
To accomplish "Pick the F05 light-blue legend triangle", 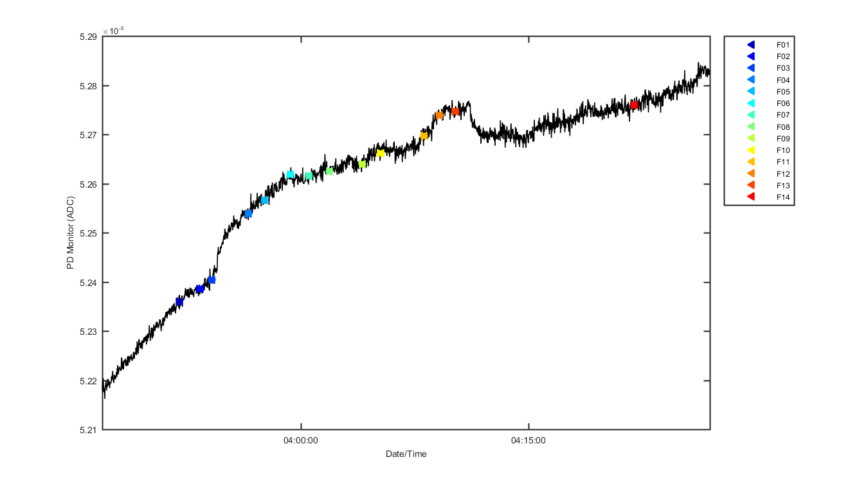I will click(750, 91).
